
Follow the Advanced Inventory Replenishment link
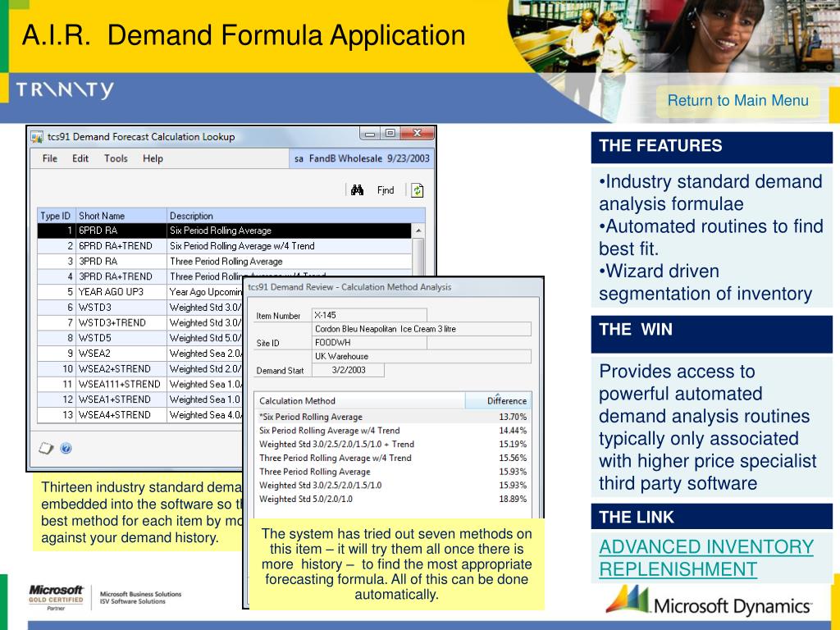pos(706,558)
